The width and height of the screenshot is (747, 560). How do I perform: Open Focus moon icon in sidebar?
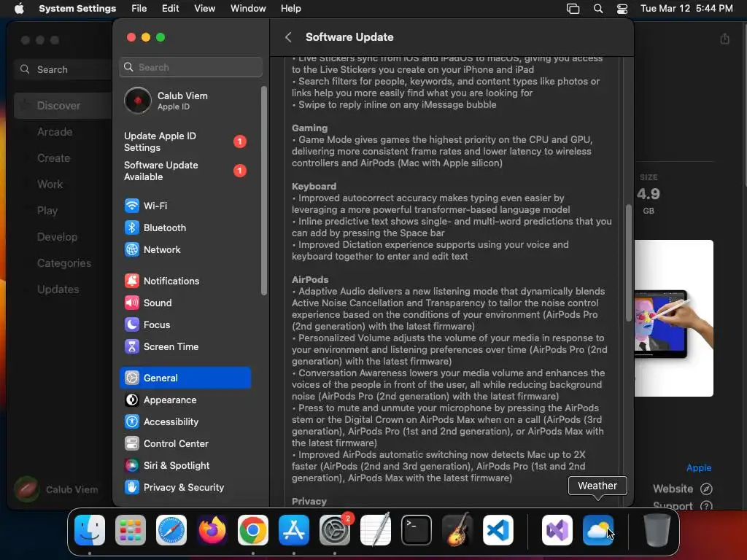click(132, 324)
